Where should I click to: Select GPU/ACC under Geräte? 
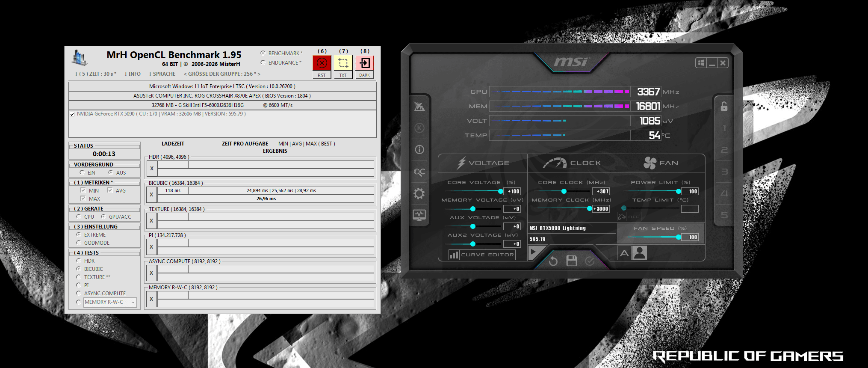[x=103, y=217]
